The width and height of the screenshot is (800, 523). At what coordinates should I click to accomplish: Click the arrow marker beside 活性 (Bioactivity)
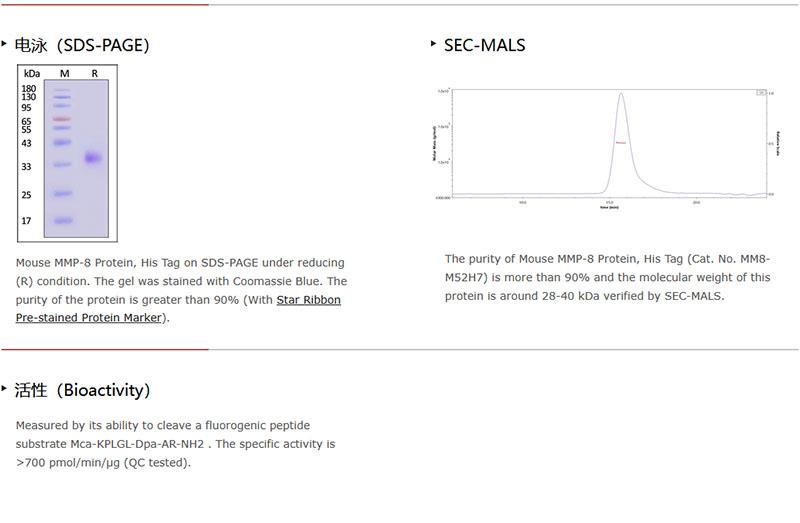(x=5, y=388)
